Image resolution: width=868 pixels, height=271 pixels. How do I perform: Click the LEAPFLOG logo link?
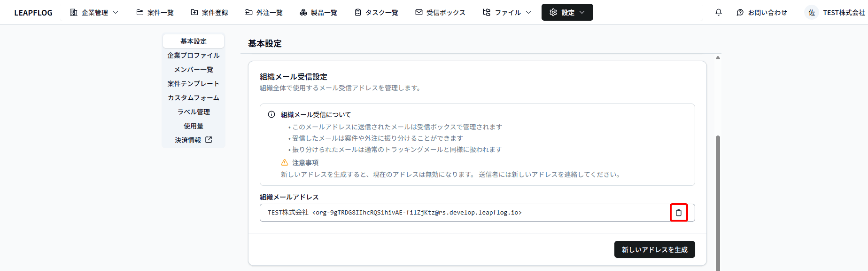(x=33, y=13)
